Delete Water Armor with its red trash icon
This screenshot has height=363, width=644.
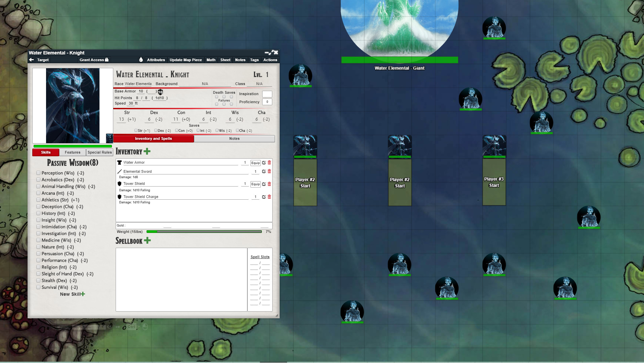coord(269,162)
